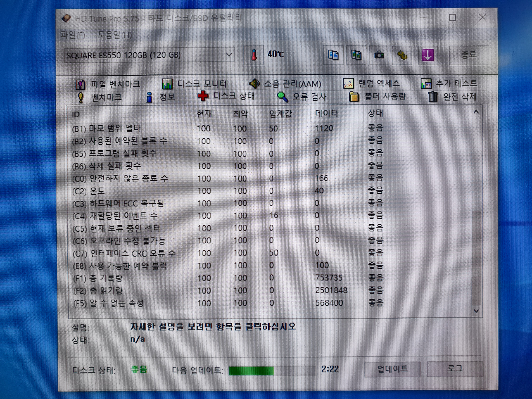532x399 pixels.
Task: Click the 상태 column header
Action: (x=384, y=113)
